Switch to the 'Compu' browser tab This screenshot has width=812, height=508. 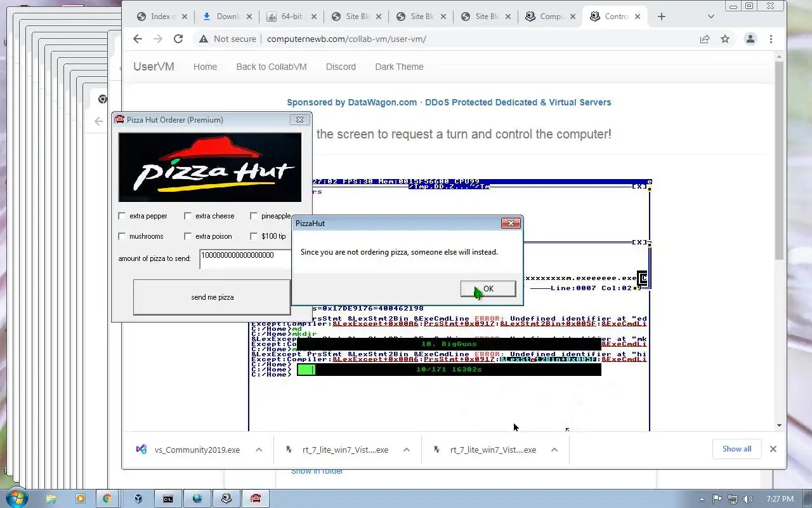(x=551, y=17)
